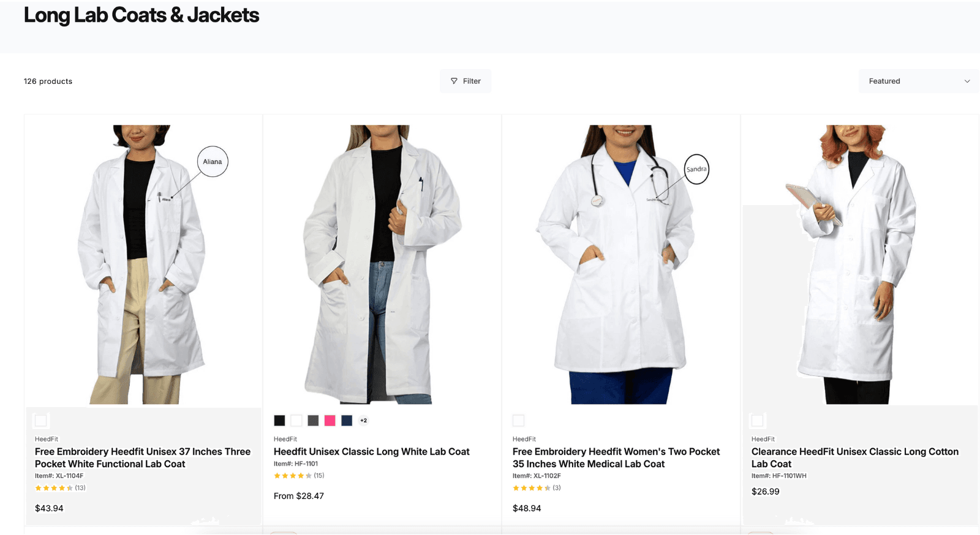This screenshot has width=980, height=535.
Task: Select white swatch on Clearance Cotton Lab Coat
Action: pos(758,421)
